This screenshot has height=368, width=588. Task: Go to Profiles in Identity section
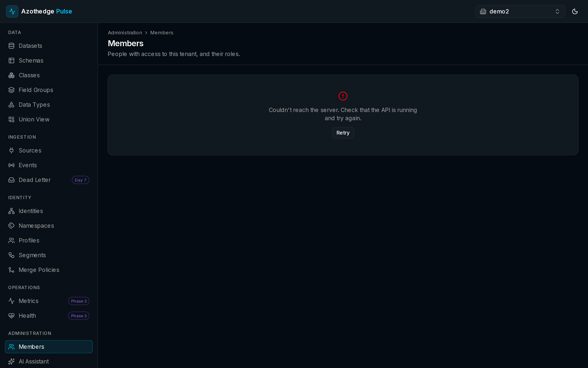coord(49,240)
